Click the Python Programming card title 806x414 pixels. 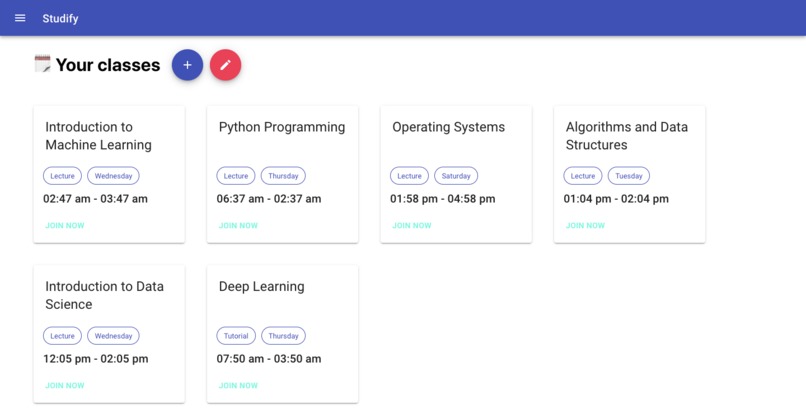point(282,127)
